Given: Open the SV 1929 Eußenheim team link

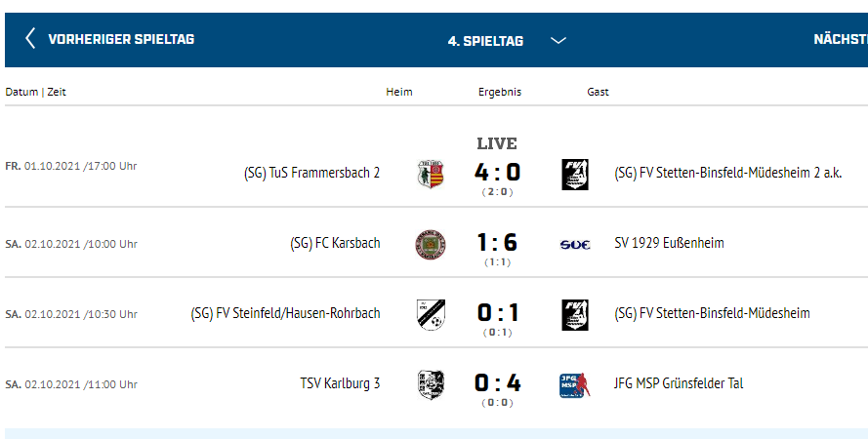Looking at the screenshot, I should [669, 243].
